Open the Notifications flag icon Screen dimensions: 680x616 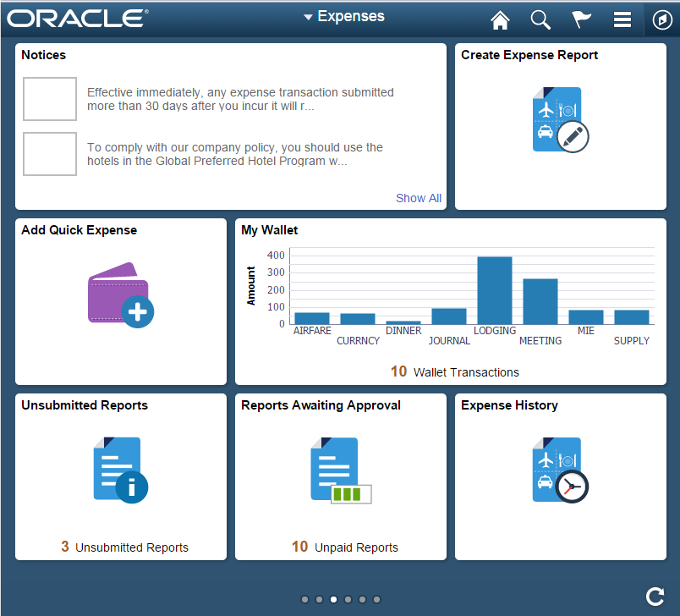[x=581, y=20]
